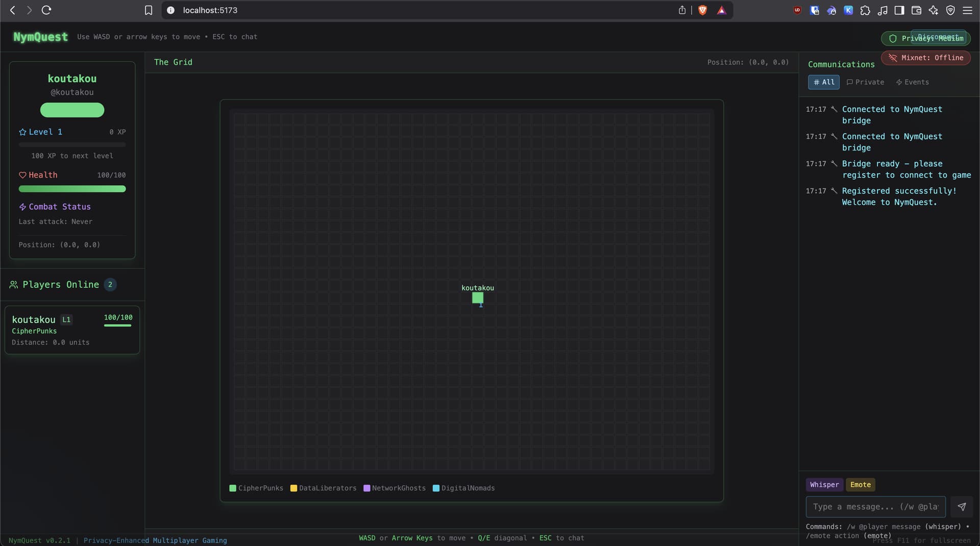Open the browser hamburger menu

coord(967,10)
